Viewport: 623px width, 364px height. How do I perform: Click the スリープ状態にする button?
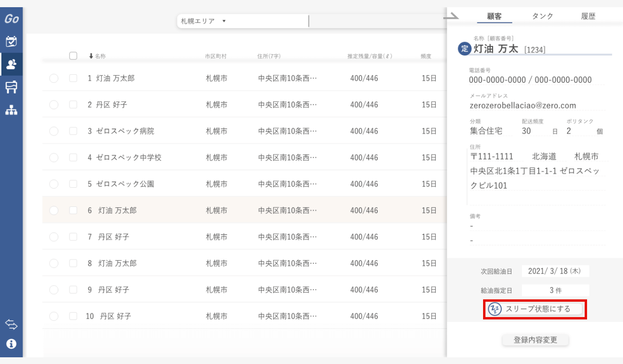[x=535, y=309]
